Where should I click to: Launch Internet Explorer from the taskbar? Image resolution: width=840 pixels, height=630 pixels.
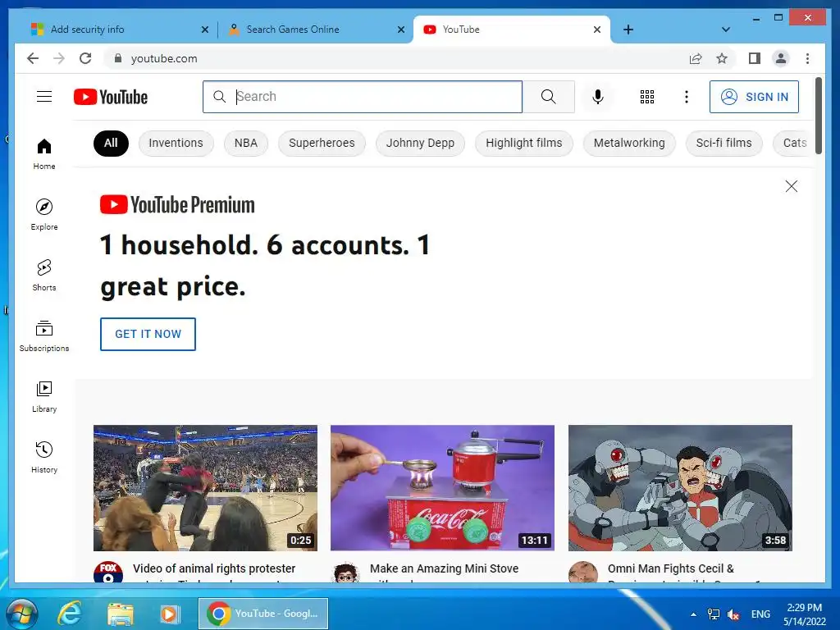click(x=71, y=614)
